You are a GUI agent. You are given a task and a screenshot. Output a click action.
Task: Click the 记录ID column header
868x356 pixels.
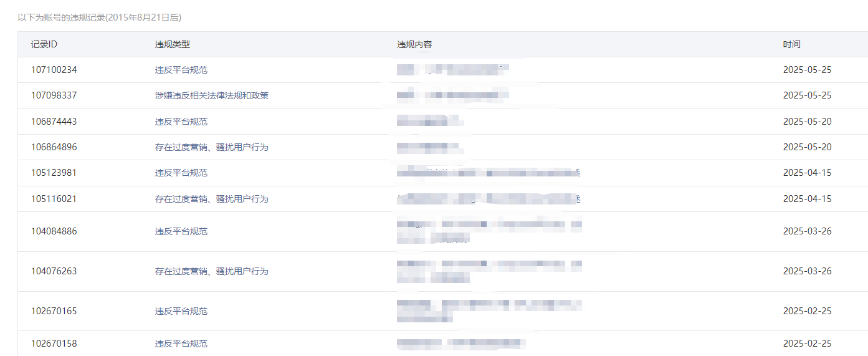44,45
